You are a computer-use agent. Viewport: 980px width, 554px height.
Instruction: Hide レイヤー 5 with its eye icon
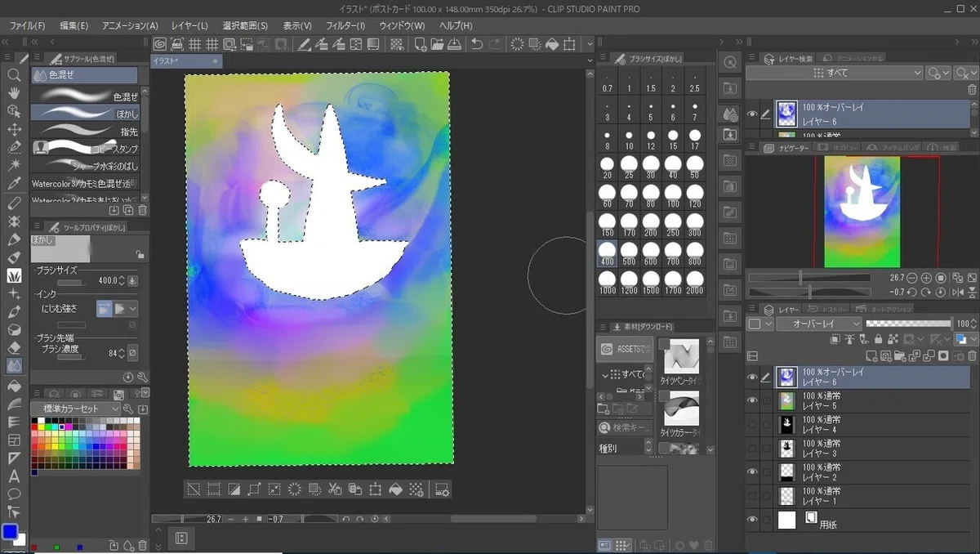752,400
